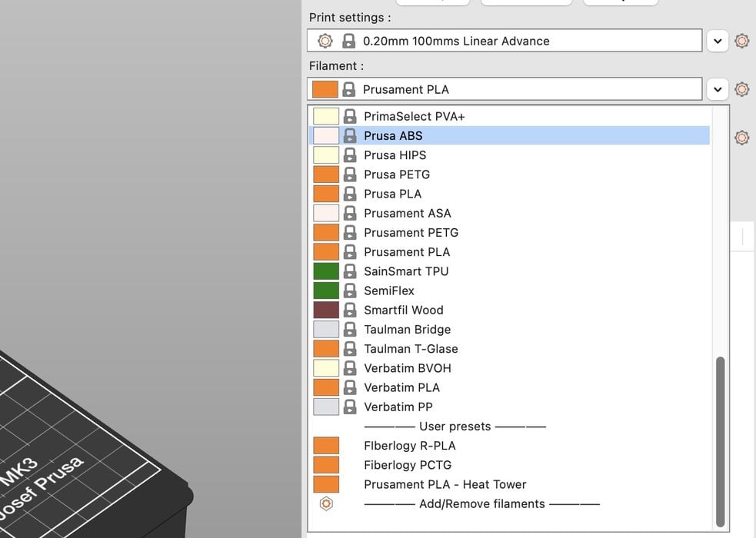Click the green SemiFlex color swatch
The width and height of the screenshot is (756, 538).
tap(326, 291)
